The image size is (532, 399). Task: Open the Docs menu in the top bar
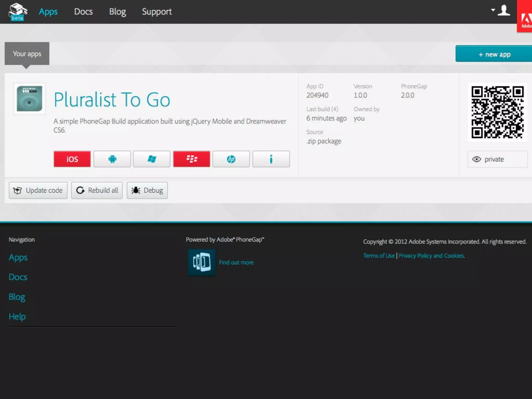click(x=83, y=12)
